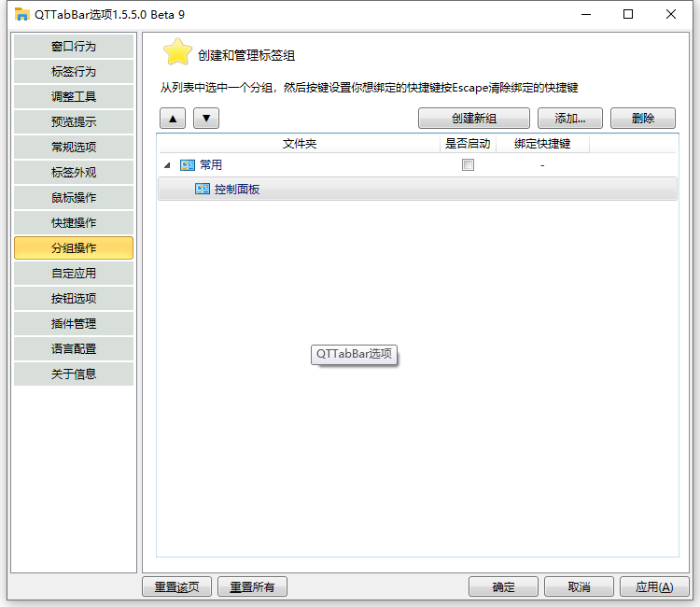The height and width of the screenshot is (607, 700).
Task: Close the QTTabBar options window
Action: (670, 14)
